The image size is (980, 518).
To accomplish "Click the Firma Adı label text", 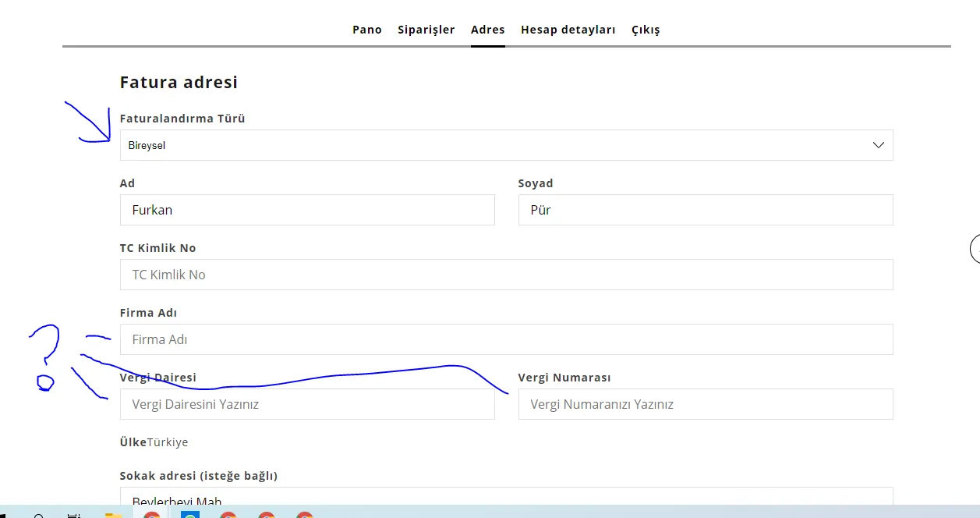I will coord(148,313).
